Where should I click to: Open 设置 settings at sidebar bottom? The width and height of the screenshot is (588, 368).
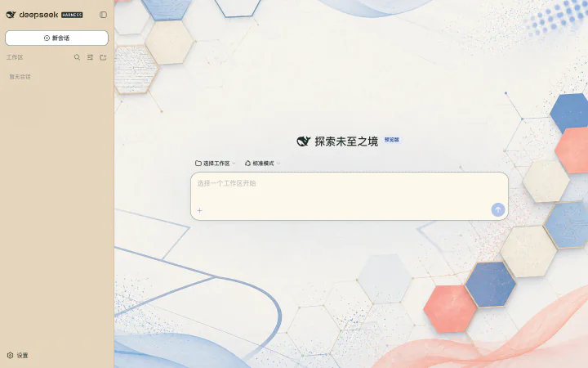point(18,355)
